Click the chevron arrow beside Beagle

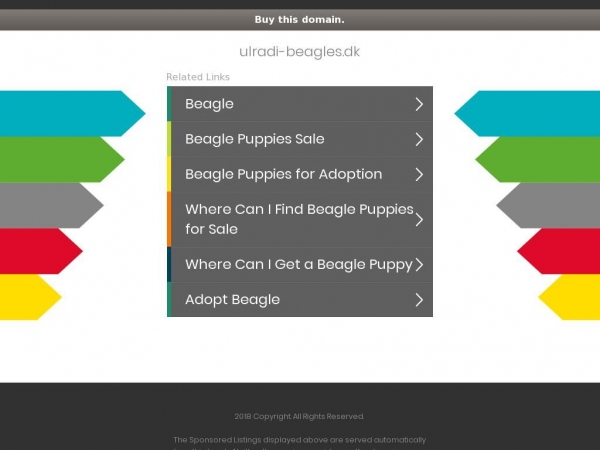click(419, 104)
